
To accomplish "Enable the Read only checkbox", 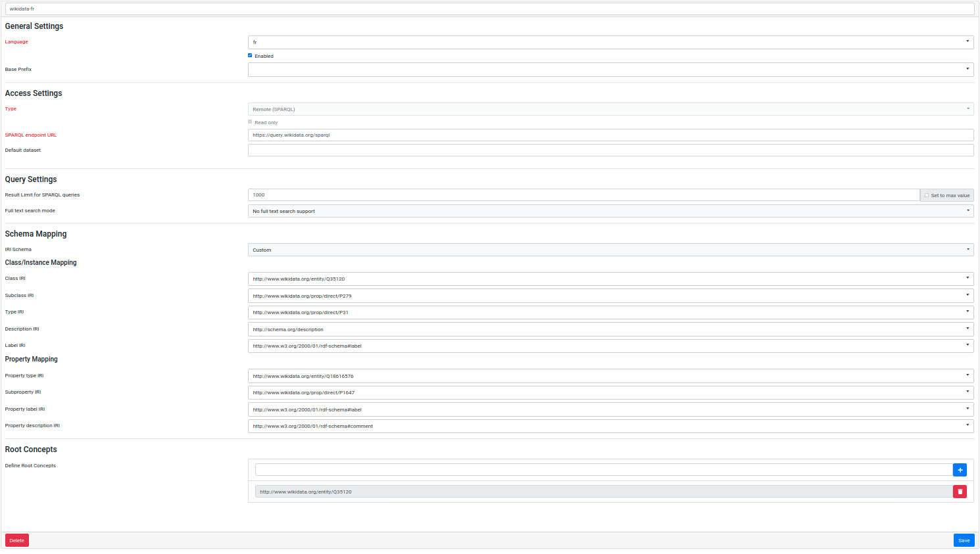I will 250,122.
